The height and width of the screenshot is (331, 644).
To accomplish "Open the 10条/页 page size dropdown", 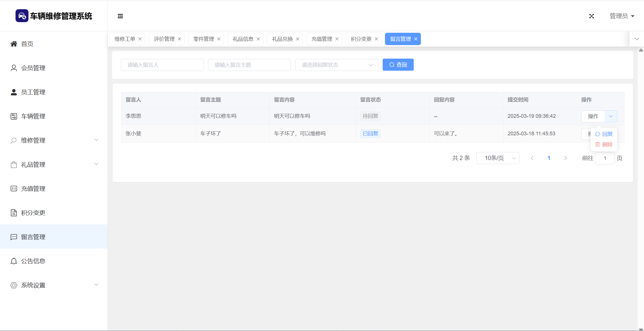I will click(x=498, y=158).
